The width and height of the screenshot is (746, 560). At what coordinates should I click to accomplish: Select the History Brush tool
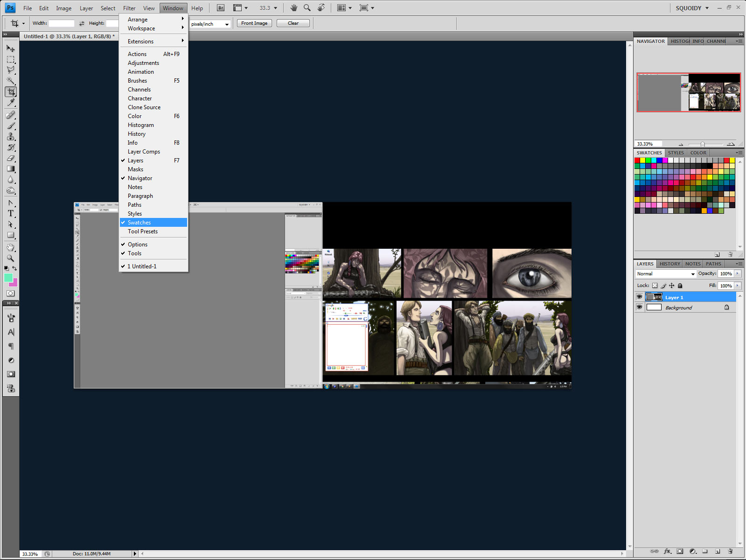(x=11, y=147)
